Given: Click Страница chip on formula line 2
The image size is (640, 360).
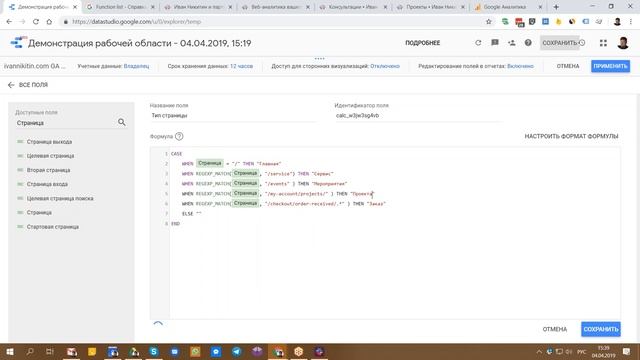Looking at the screenshot, I should [x=210, y=163].
